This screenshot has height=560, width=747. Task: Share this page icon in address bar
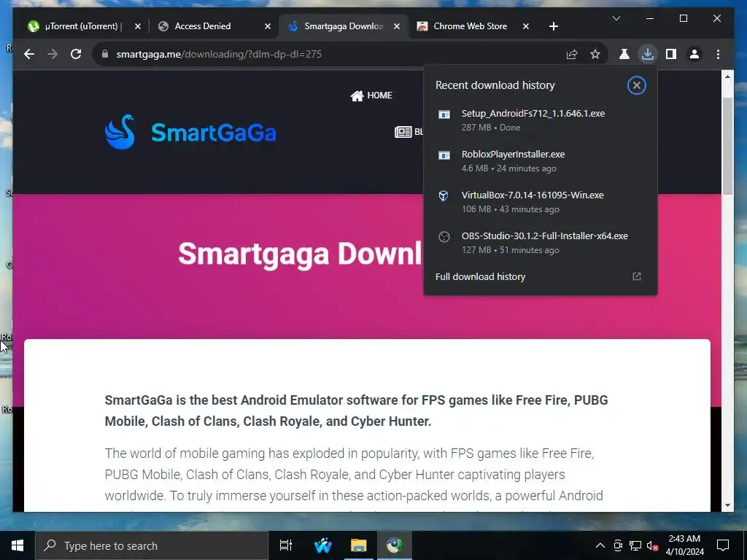572,54
